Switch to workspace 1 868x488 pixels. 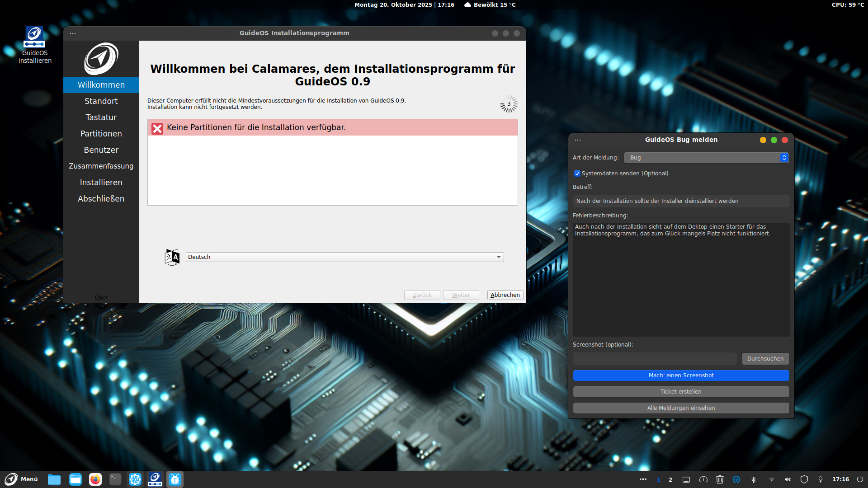point(658,479)
